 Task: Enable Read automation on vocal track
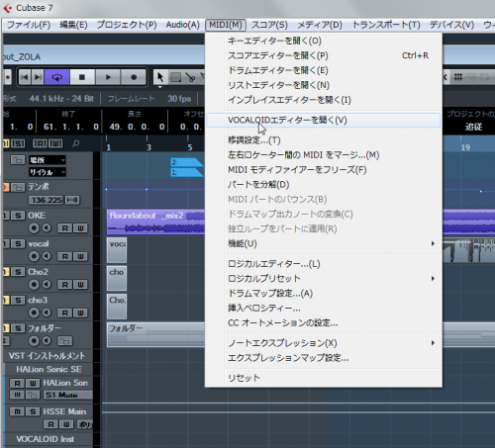(64, 256)
